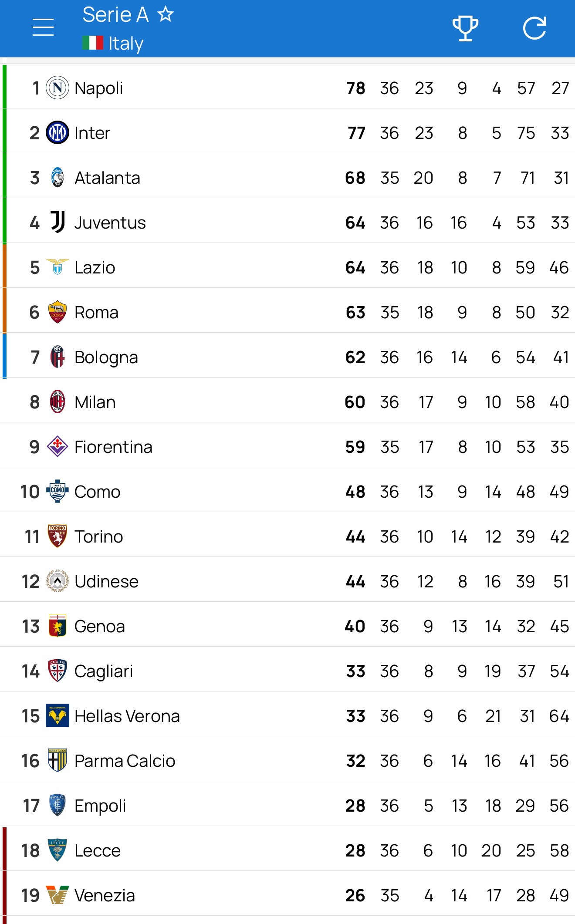Open the Atalanta team row

(x=107, y=178)
